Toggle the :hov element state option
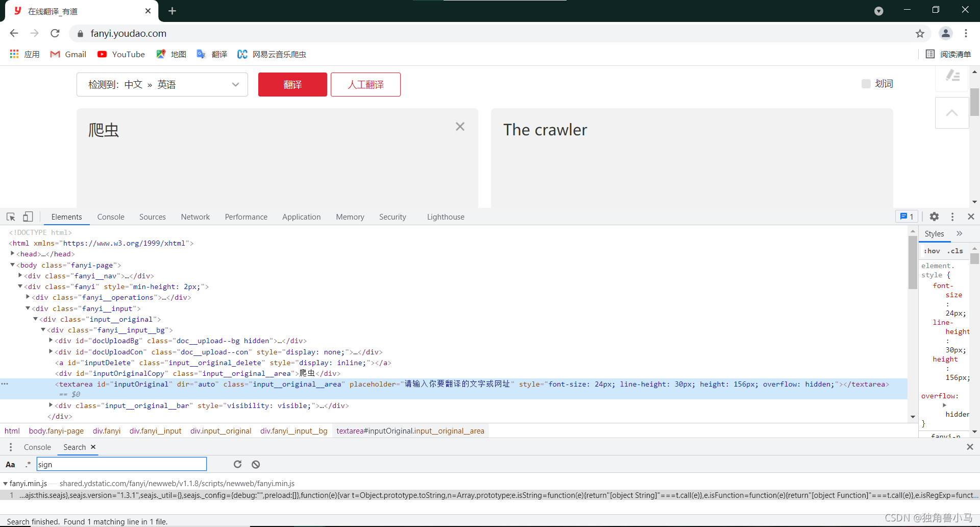 tap(932, 251)
